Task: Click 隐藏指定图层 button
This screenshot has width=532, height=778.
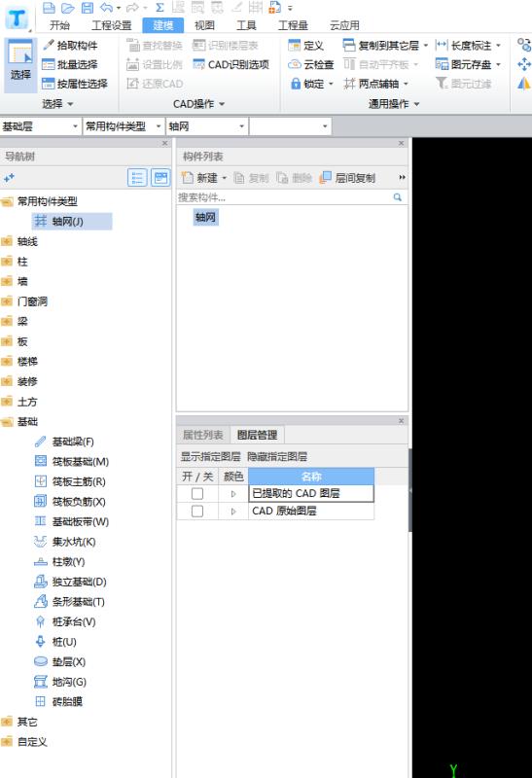Action: (277, 457)
